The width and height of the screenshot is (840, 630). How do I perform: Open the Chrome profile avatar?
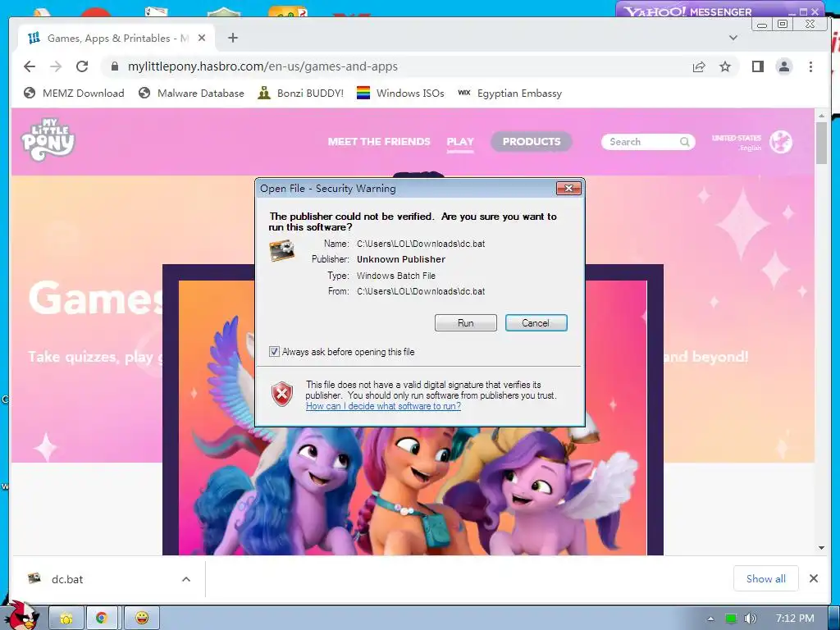click(x=784, y=66)
